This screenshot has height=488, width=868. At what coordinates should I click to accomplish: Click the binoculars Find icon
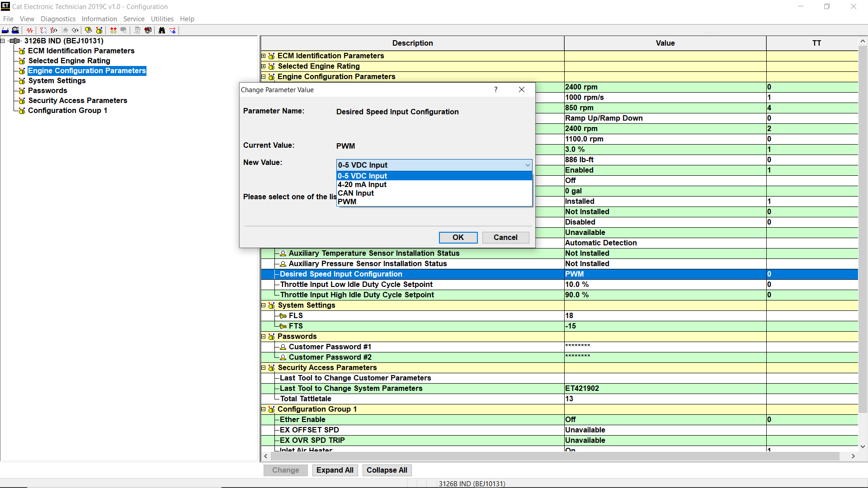(x=161, y=30)
